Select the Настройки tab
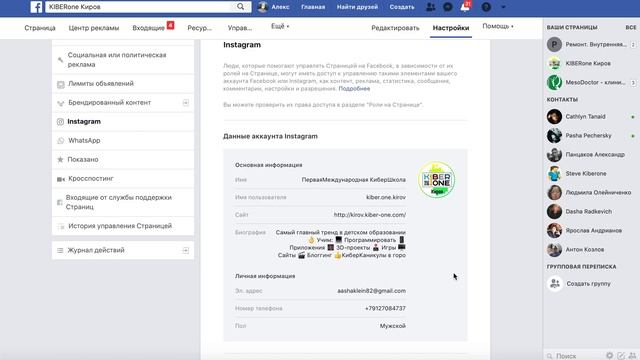 click(451, 28)
